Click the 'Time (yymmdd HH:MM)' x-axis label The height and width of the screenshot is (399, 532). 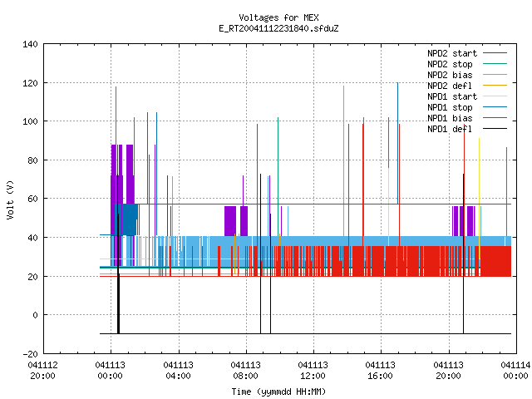pos(278,392)
